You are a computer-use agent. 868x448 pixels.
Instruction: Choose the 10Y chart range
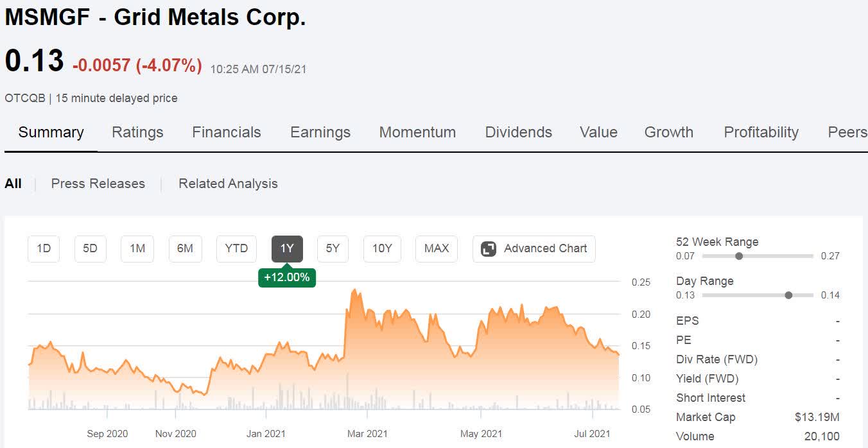(382, 249)
